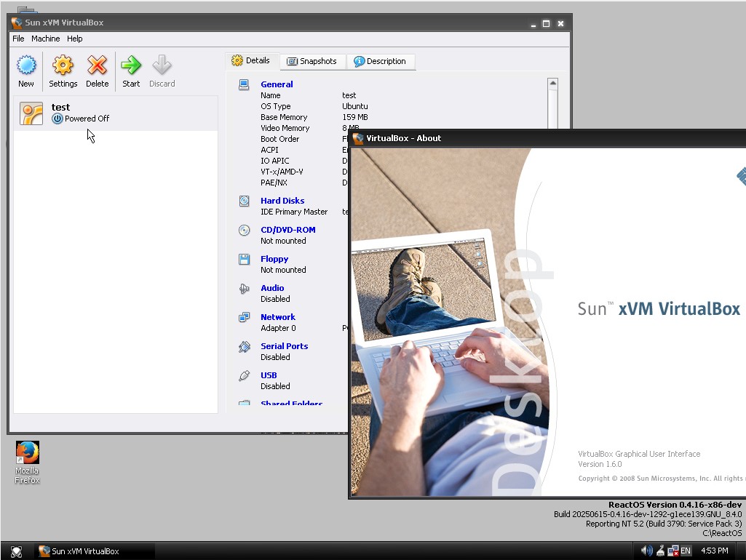
Task: Click the USB plug section icon
Action: [244, 375]
